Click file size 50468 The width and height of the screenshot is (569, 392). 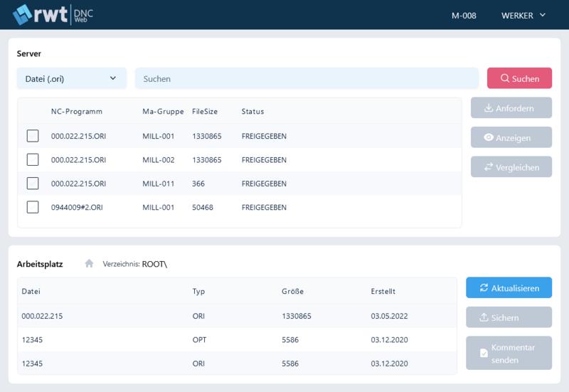pos(203,207)
